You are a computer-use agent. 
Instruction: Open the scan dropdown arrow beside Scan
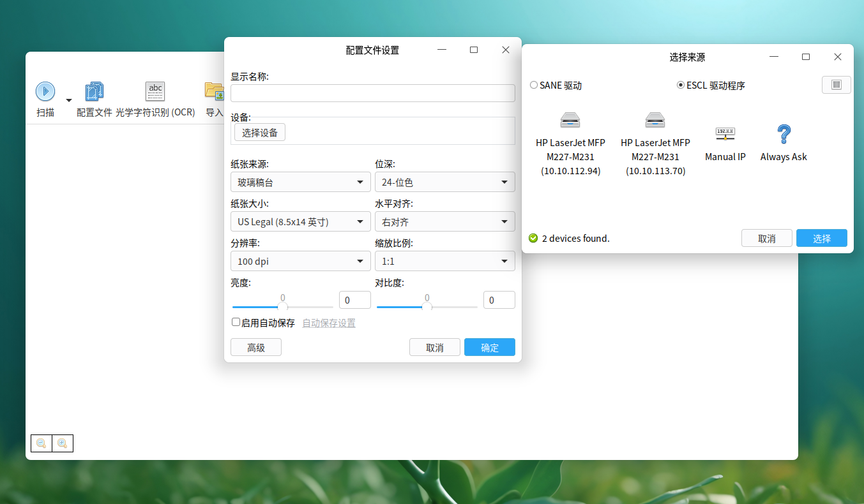pos(69,100)
